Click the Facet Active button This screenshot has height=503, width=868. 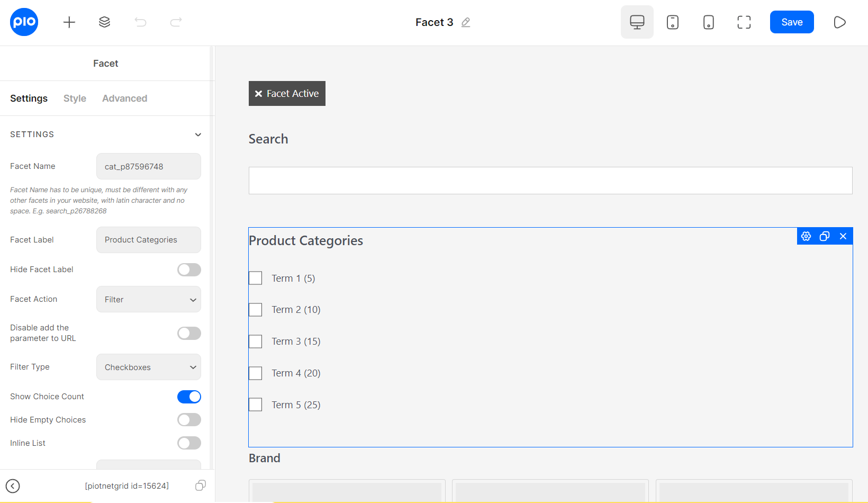click(287, 93)
